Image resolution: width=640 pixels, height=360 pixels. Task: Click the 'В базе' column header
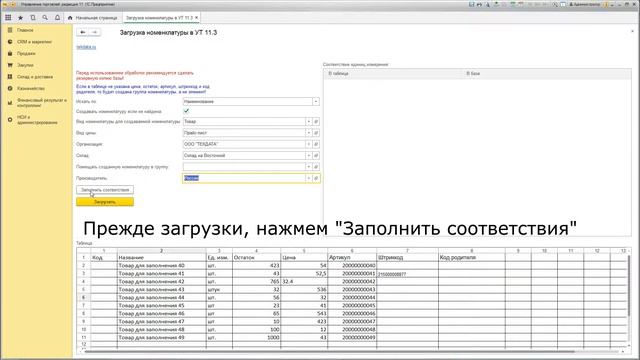pos(546,74)
